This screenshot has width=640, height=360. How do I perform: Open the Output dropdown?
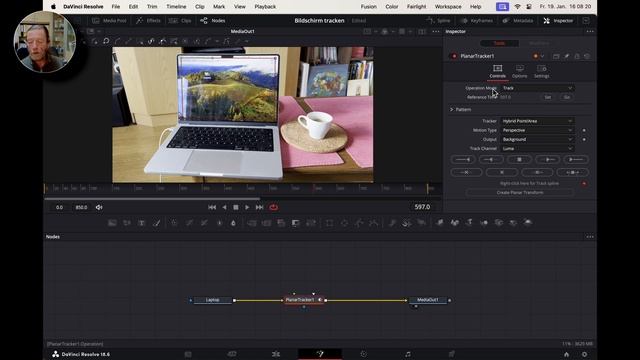pos(537,140)
